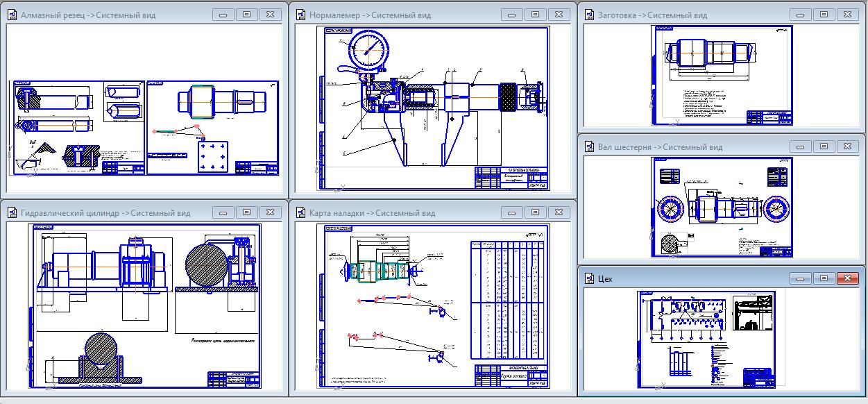
Task: Minimize the Заготовка window
Action: tap(799, 14)
